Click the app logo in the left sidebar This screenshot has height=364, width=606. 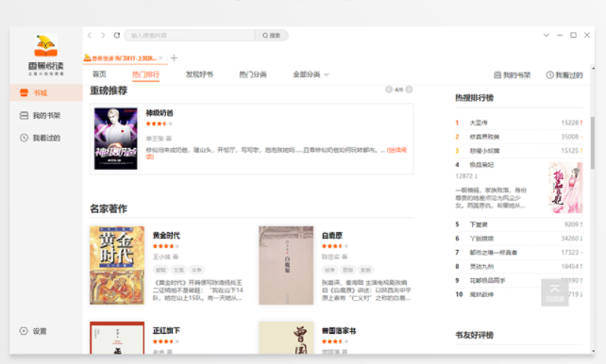(x=46, y=54)
